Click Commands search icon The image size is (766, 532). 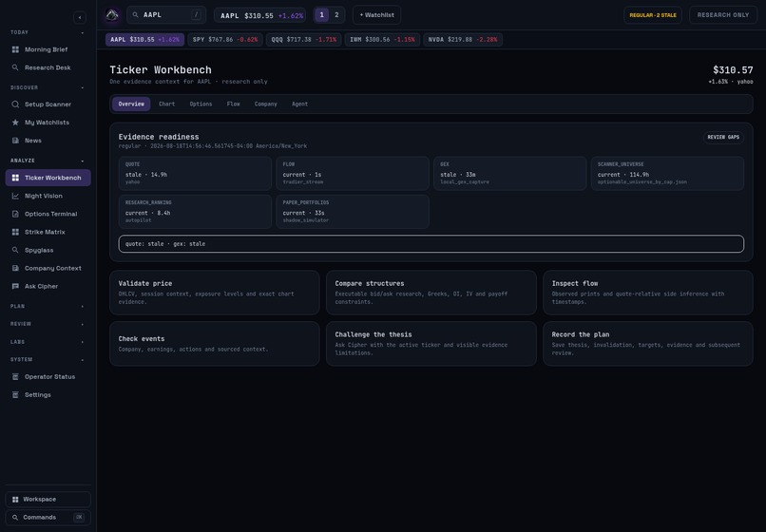[15, 518]
